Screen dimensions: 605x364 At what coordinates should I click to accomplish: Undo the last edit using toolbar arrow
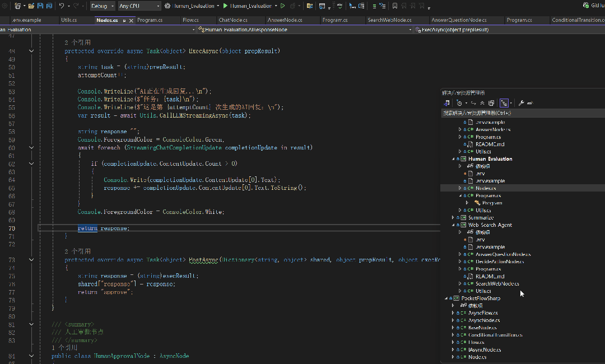[x=62, y=6]
